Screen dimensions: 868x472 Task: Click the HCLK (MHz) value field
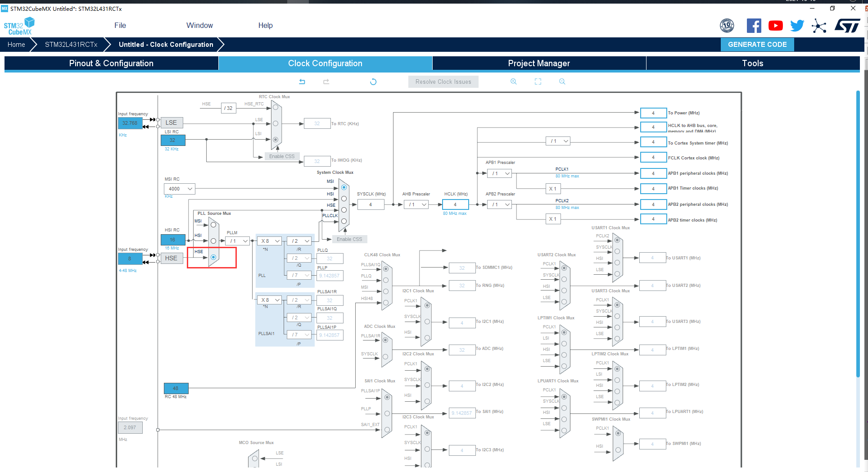tap(455, 204)
